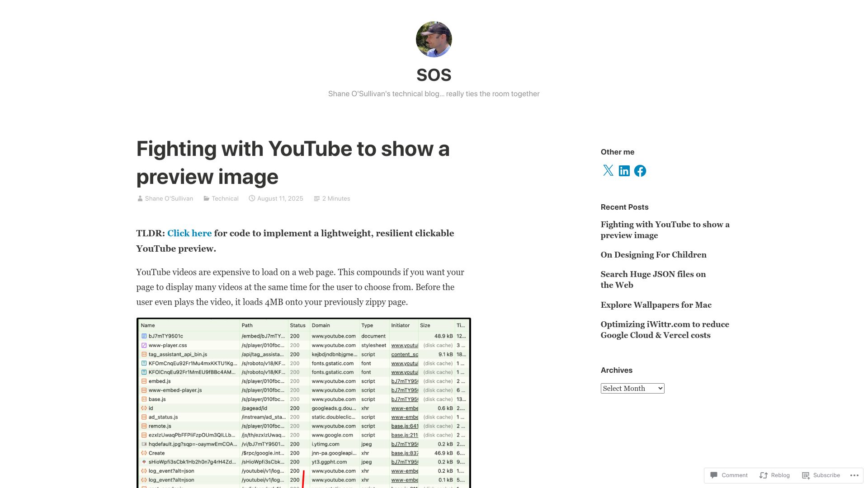Open the Facebook profile icon

[x=640, y=171]
